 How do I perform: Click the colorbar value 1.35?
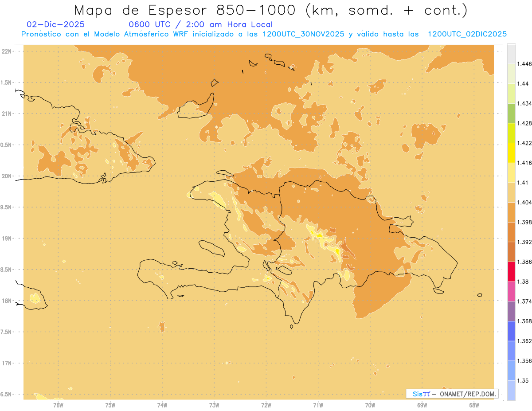pos(522,380)
